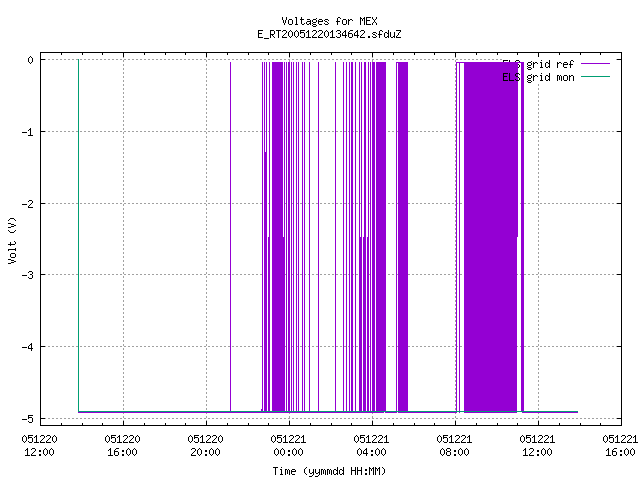
Task: Click the isolated purple spike after 20:00
Action: point(231,237)
